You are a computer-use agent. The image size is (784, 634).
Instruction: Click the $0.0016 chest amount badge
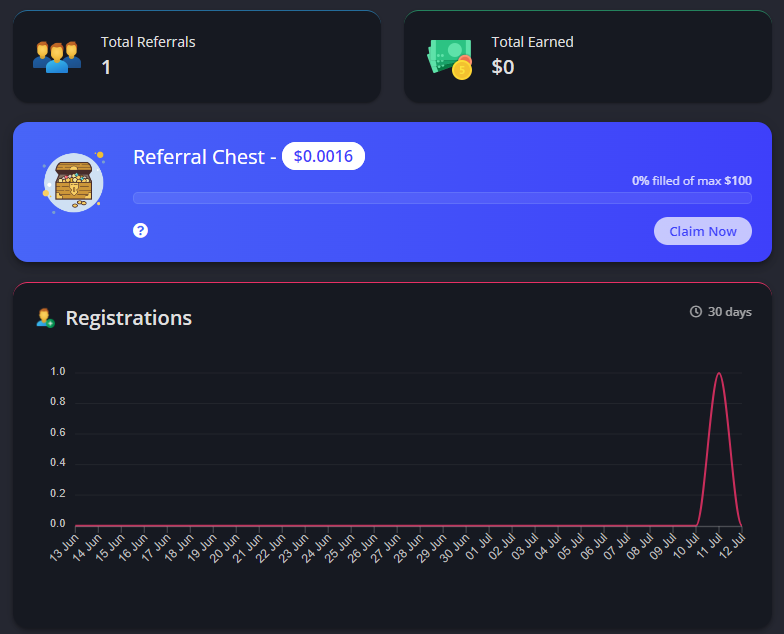point(323,156)
